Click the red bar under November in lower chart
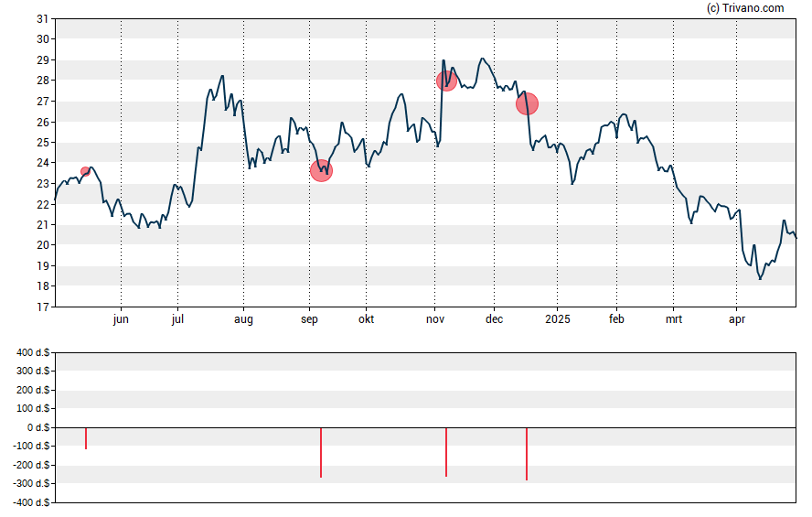The image size is (812, 517). (x=446, y=452)
